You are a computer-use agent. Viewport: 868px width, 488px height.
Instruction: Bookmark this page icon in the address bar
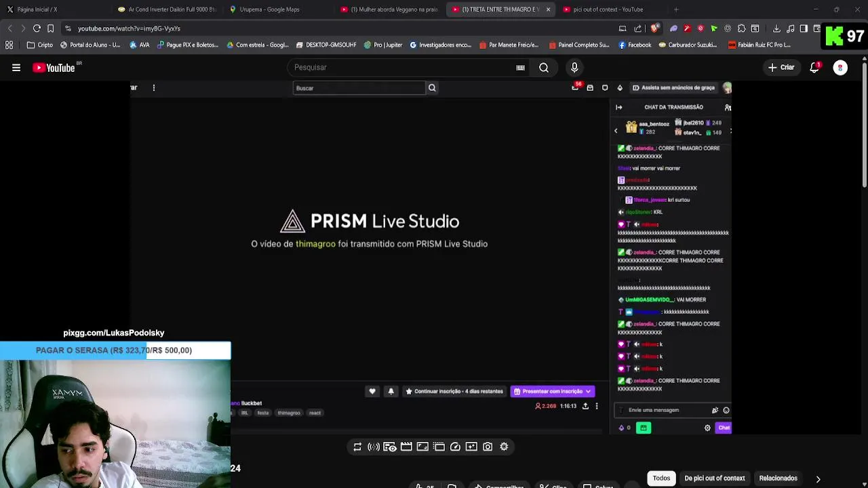pos(50,28)
